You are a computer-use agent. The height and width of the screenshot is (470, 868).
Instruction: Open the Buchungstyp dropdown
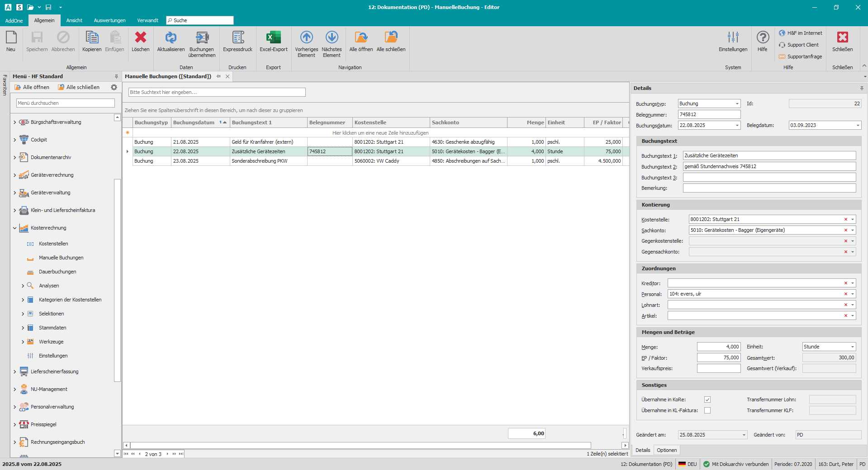(x=737, y=104)
